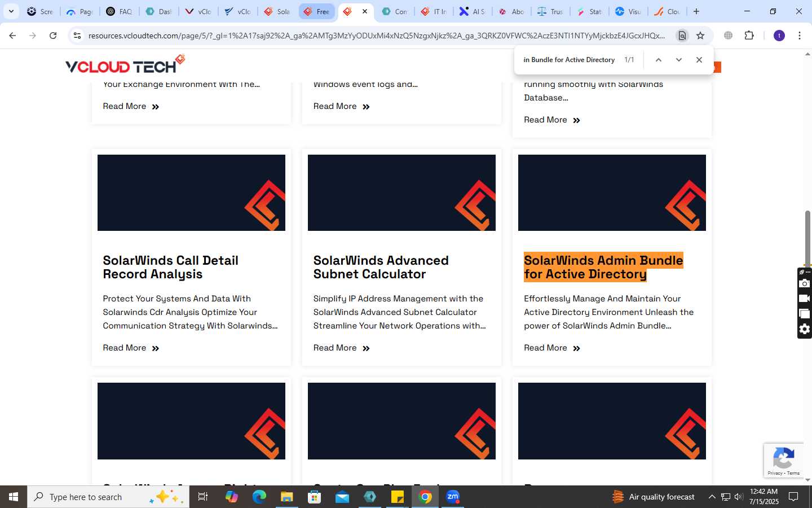Viewport: 812px width, 508px height.
Task: Open Copilot icon on taskbar
Action: pos(231,497)
